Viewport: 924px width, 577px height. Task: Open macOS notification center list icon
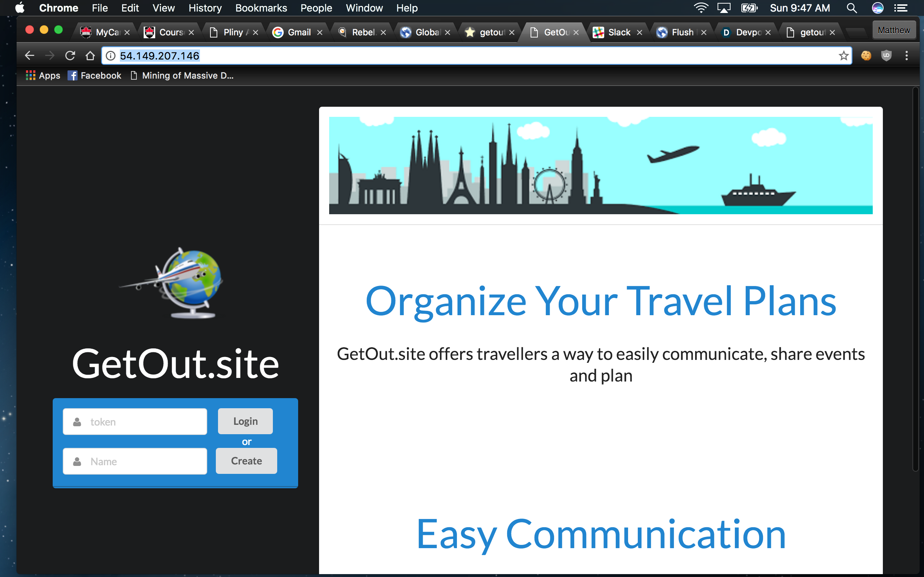pyautogui.click(x=901, y=8)
